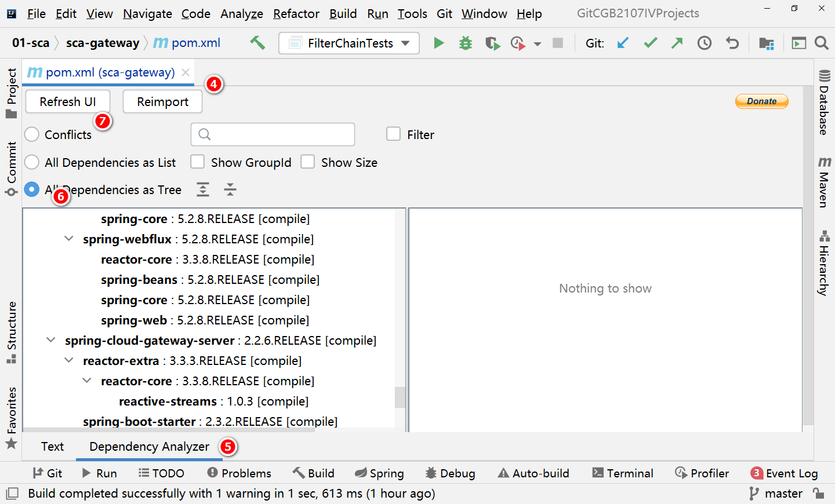Collapse the spring-webflux tree node
835x504 pixels.
pos(69,239)
